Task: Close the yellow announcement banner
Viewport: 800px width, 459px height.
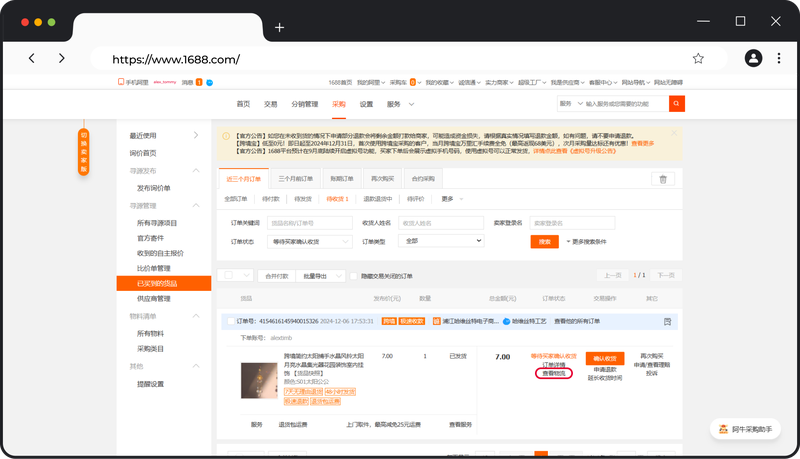Action: pos(674,133)
